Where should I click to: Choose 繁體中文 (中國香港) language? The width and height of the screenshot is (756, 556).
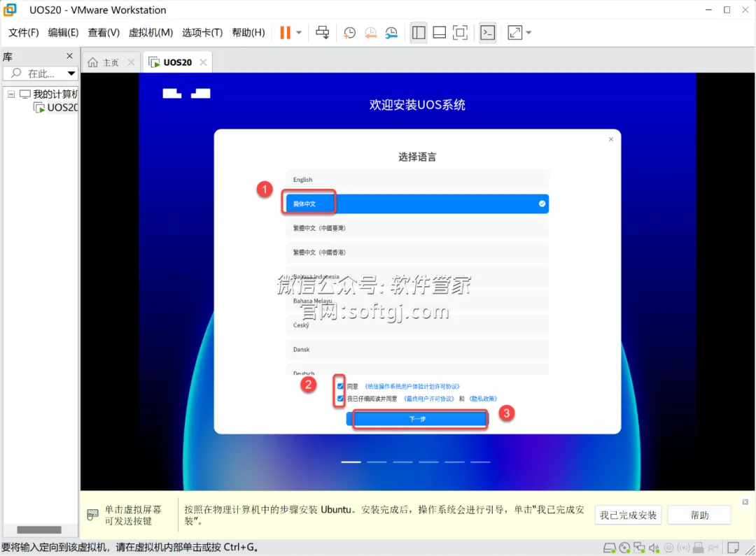[417, 252]
